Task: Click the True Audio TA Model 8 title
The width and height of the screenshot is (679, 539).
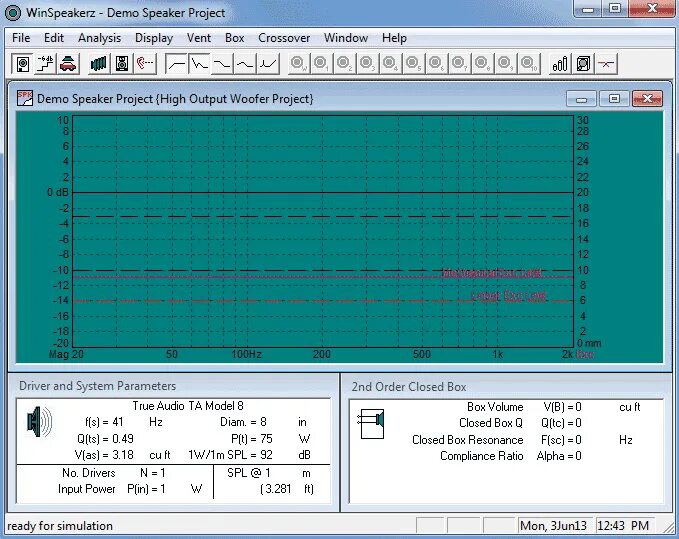Action: click(x=188, y=406)
